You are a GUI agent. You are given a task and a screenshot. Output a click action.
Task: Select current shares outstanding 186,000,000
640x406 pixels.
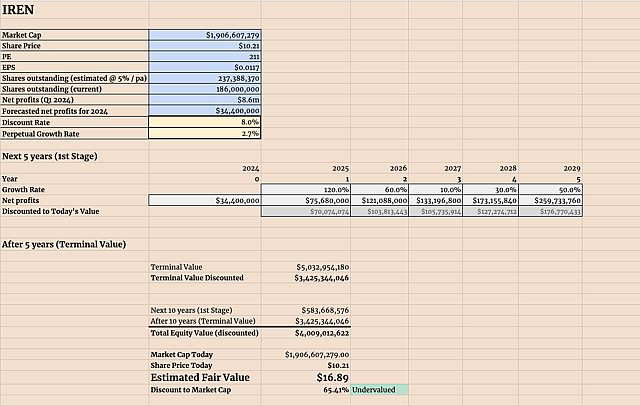204,89
